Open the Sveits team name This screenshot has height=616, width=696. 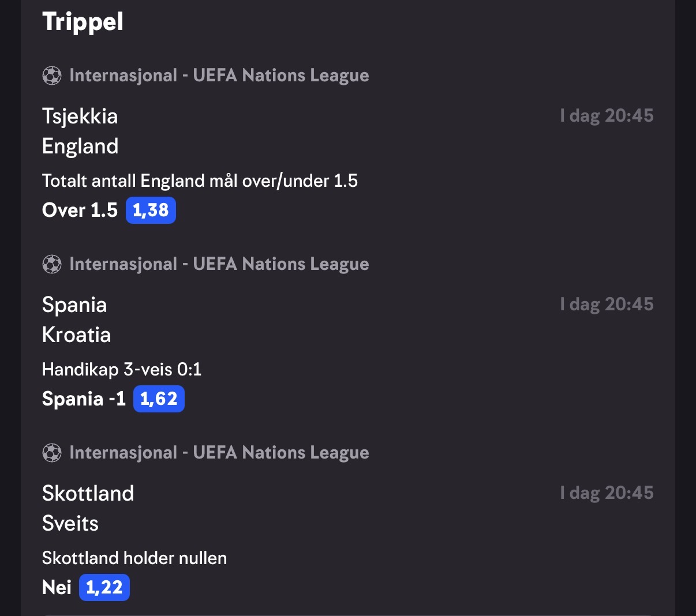(70, 524)
